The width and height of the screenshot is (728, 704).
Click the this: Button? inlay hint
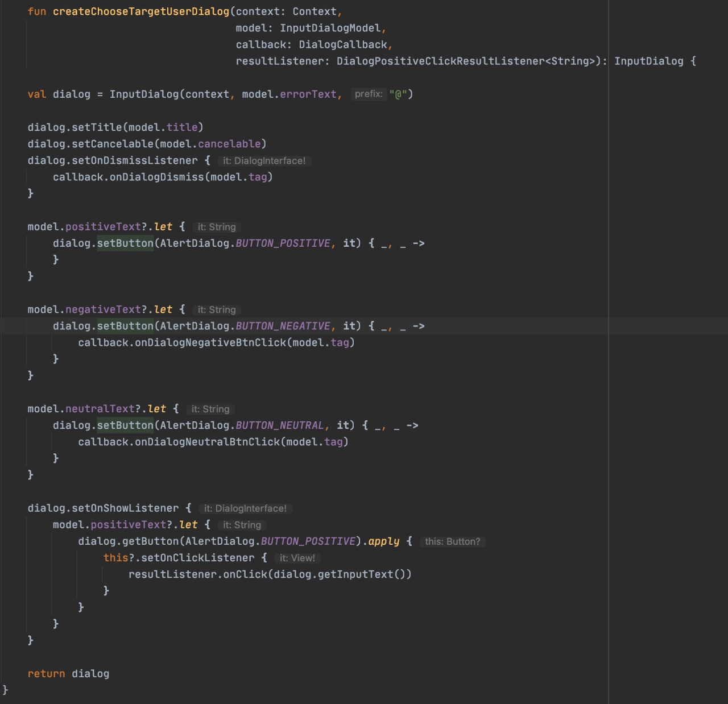[x=453, y=542]
